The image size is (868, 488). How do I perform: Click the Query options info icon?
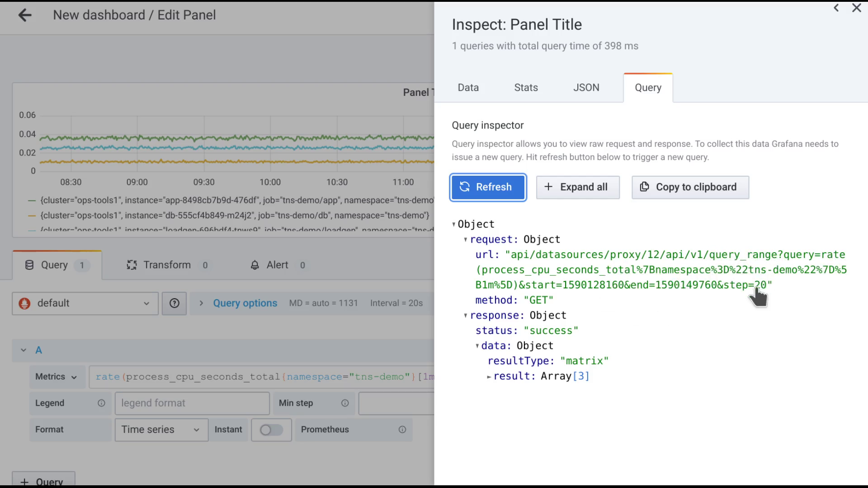(175, 303)
